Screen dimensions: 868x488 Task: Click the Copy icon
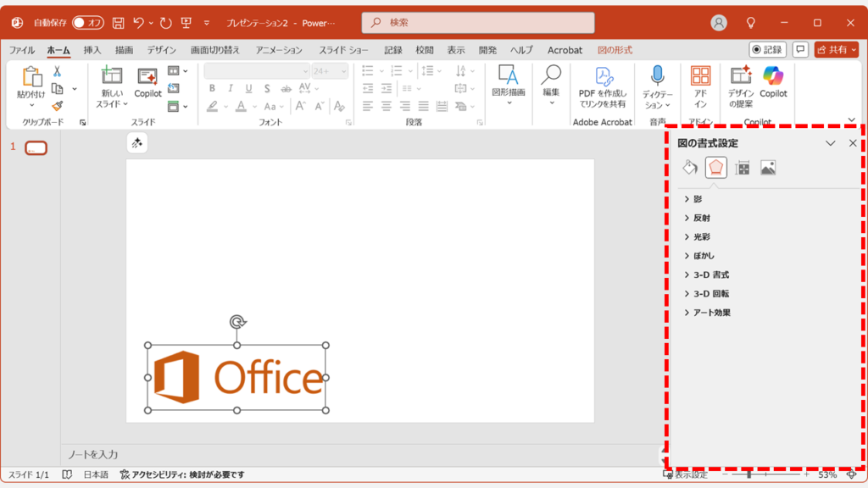click(57, 88)
